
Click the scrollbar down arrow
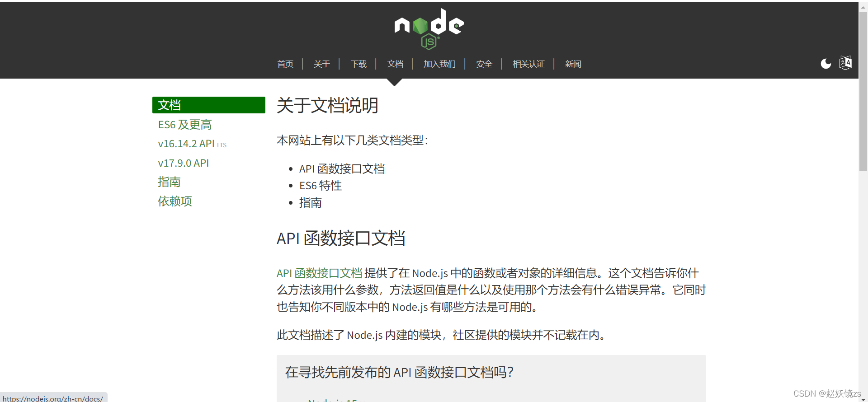coord(863,399)
